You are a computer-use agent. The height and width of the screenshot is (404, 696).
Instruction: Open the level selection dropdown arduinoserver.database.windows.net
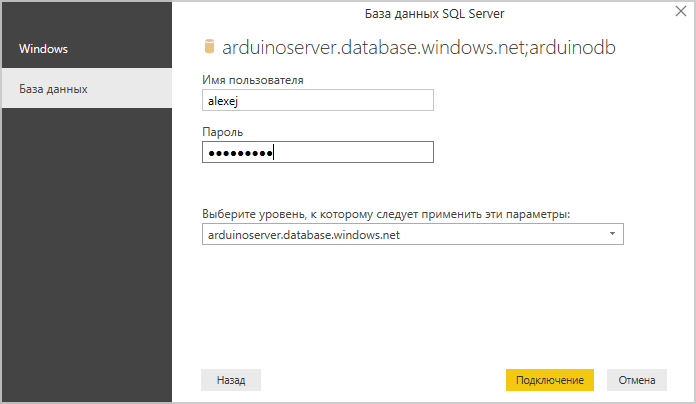coord(413,234)
